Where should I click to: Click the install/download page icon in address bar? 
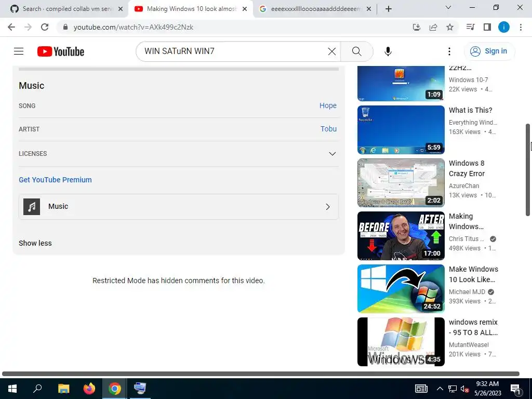point(417,27)
